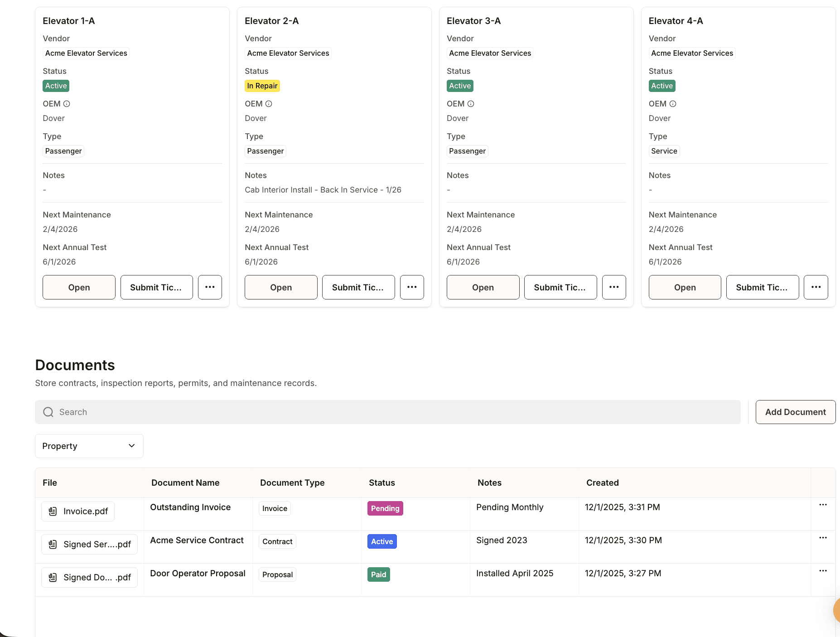Screen dimensions: 840x637
Task: Open row menu for Acme Service Contract
Action: (823, 538)
